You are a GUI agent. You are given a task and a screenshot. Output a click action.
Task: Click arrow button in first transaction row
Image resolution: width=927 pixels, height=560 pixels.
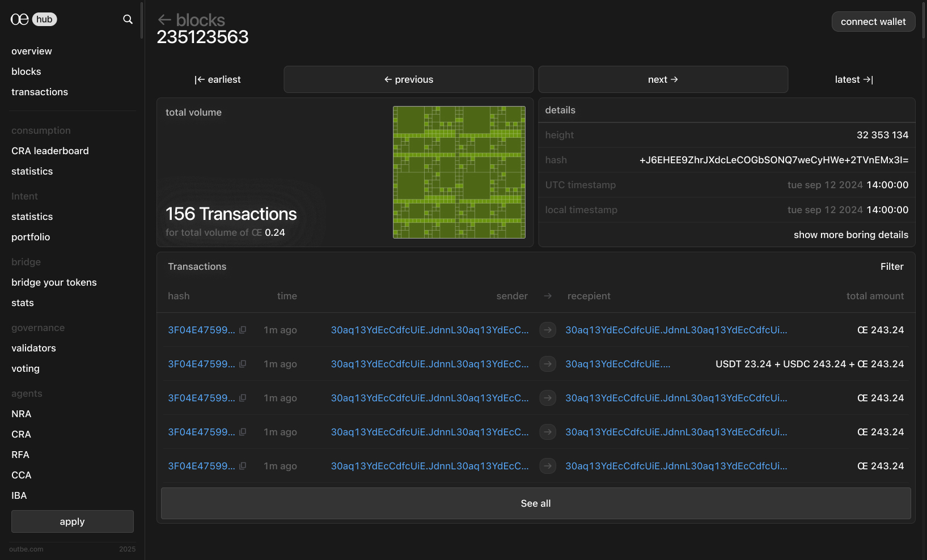click(548, 330)
